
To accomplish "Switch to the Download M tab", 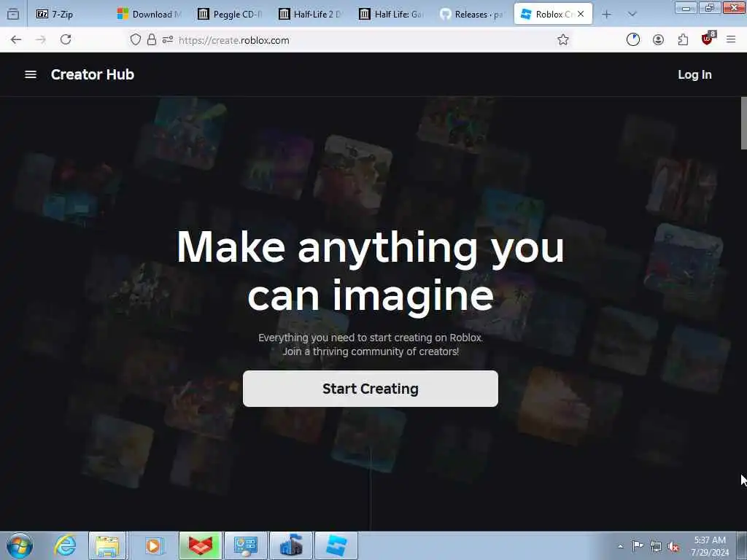I will [x=150, y=15].
